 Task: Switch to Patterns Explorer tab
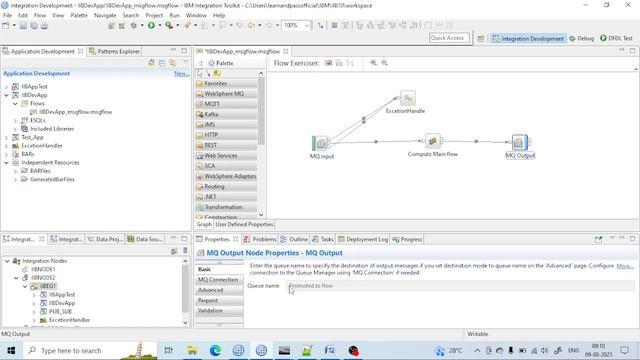pos(114,51)
